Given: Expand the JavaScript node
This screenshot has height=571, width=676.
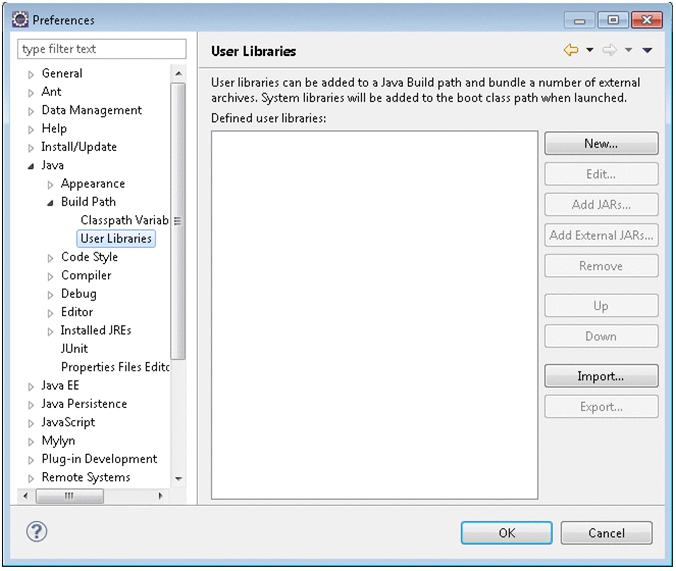Looking at the screenshot, I should point(31,424).
